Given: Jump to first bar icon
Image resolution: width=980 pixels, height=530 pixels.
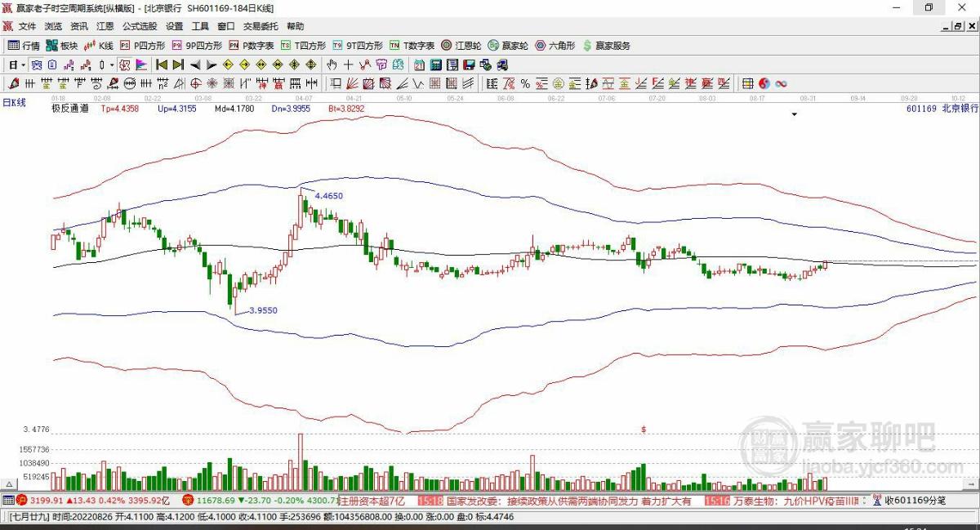Looking at the screenshot, I should [162, 65].
